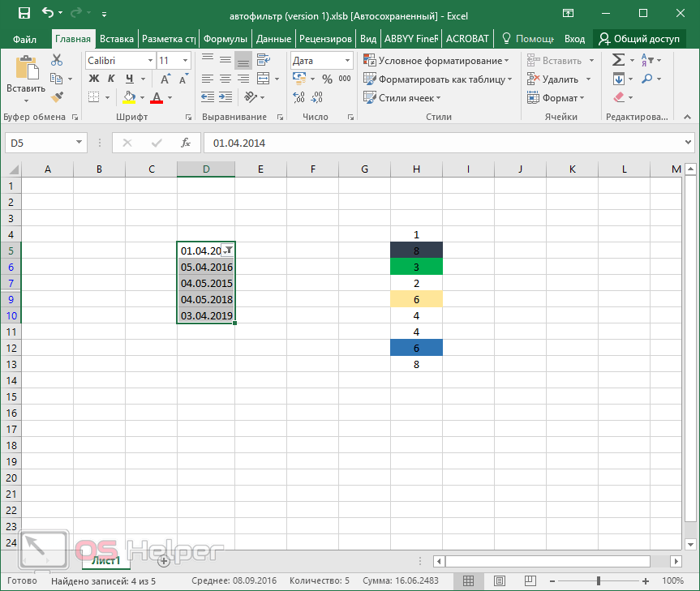Click the Cut scissors icon

point(57,60)
